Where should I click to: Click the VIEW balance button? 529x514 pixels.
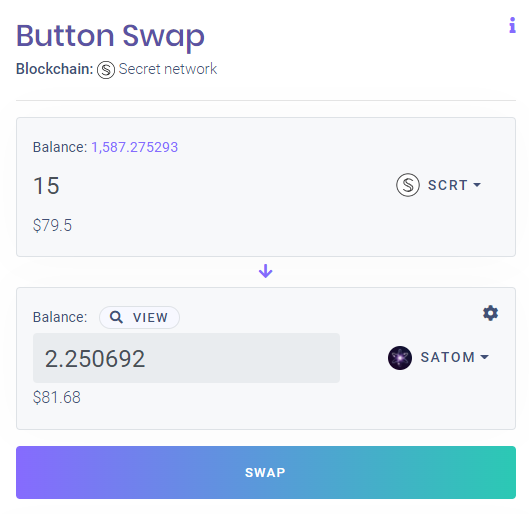click(139, 317)
